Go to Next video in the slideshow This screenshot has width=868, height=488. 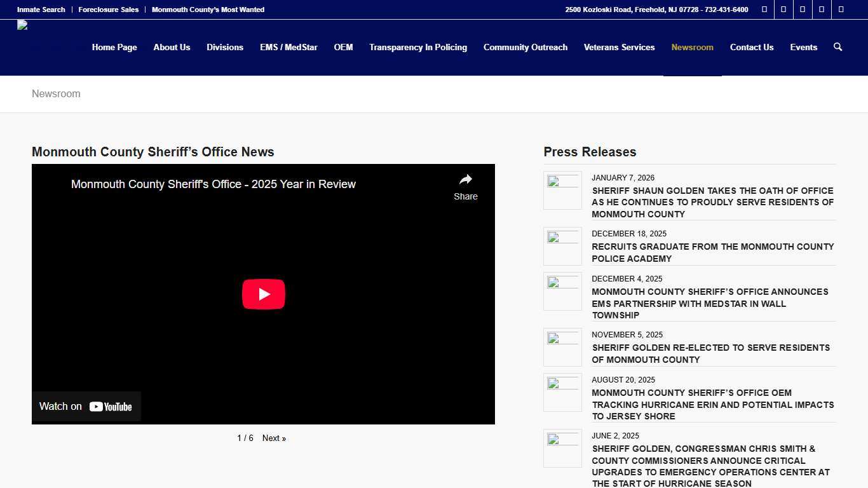[274, 438]
